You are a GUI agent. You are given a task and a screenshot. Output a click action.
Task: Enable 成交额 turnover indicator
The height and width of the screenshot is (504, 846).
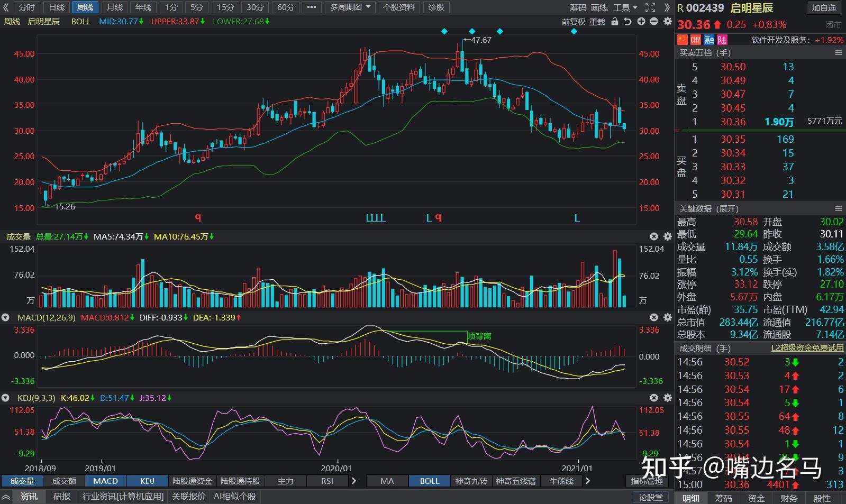click(x=63, y=481)
